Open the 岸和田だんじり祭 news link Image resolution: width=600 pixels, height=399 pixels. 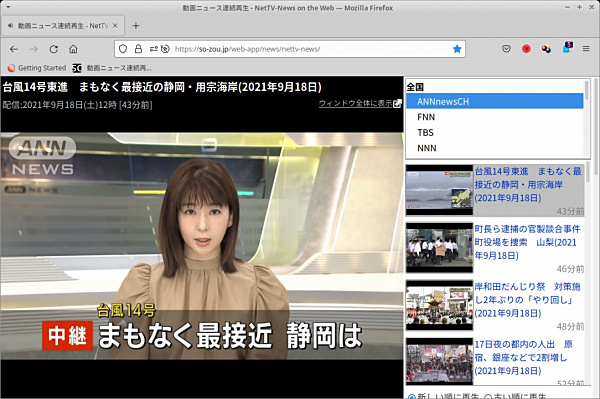[x=528, y=300]
